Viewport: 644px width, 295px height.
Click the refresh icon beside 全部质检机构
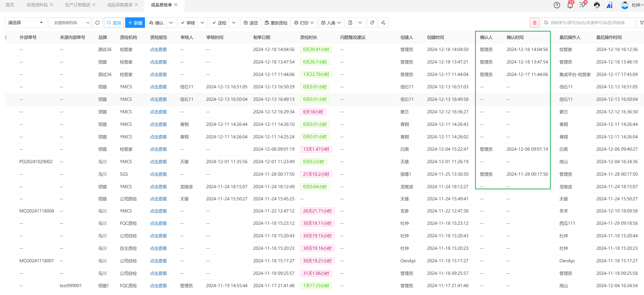tap(97, 23)
